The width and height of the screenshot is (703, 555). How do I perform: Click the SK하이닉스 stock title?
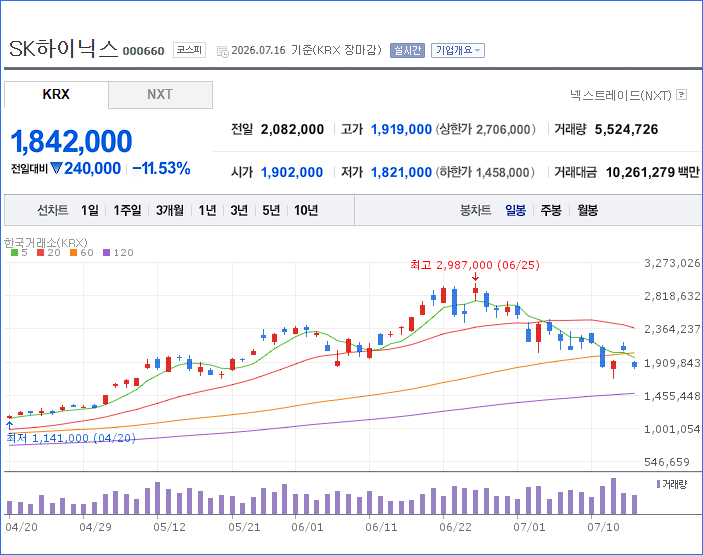63,48
